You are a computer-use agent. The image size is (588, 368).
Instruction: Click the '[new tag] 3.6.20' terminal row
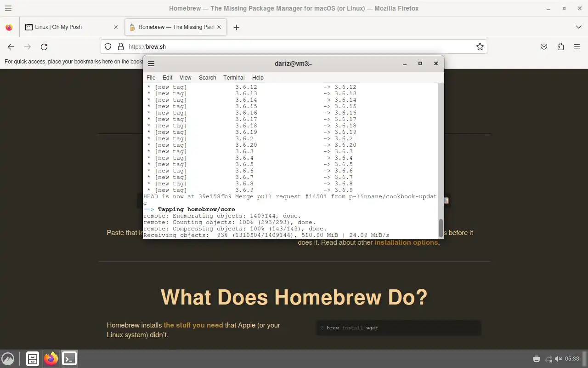point(252,145)
